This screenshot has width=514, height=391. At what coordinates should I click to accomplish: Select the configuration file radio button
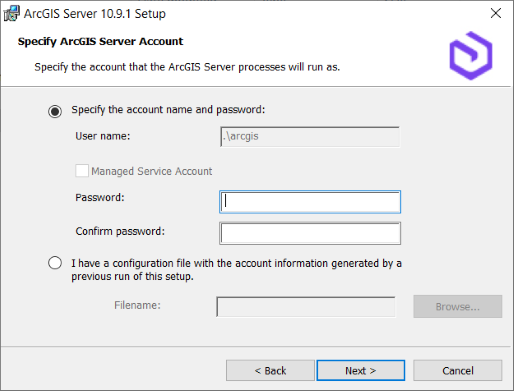pyautogui.click(x=55, y=263)
